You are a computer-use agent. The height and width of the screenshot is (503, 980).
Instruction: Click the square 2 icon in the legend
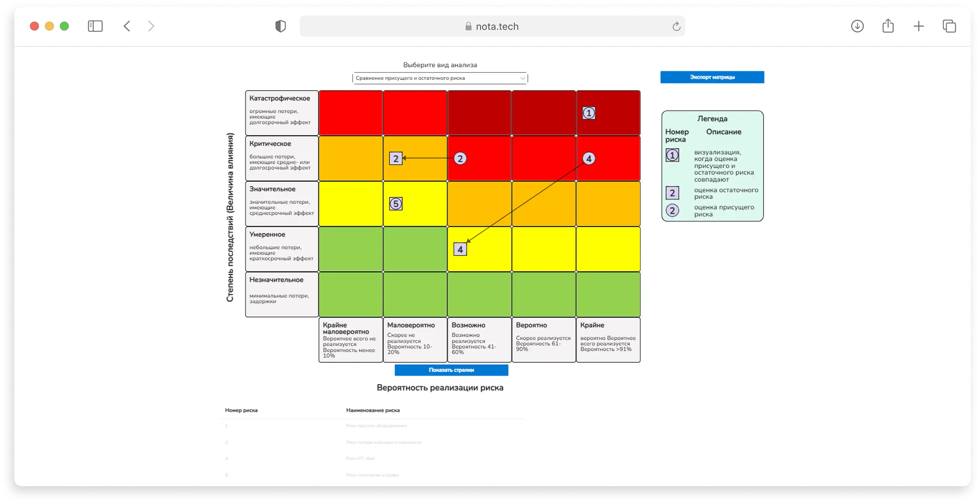click(672, 193)
